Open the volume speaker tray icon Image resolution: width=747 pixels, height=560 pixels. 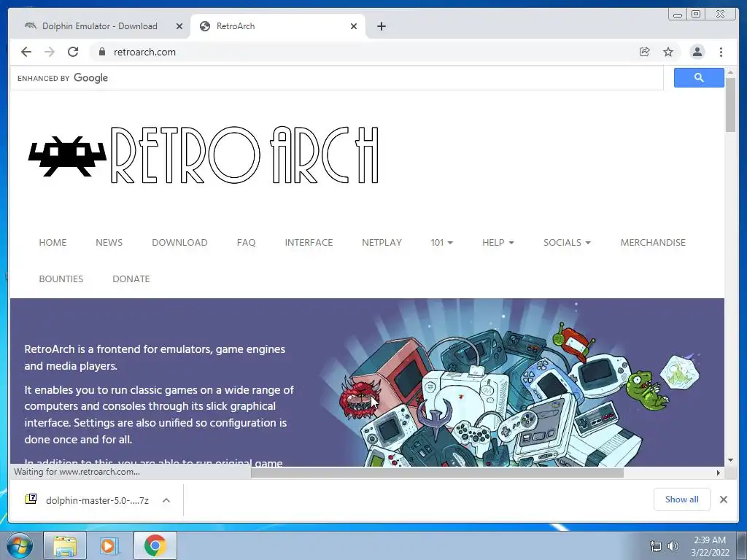click(x=673, y=546)
